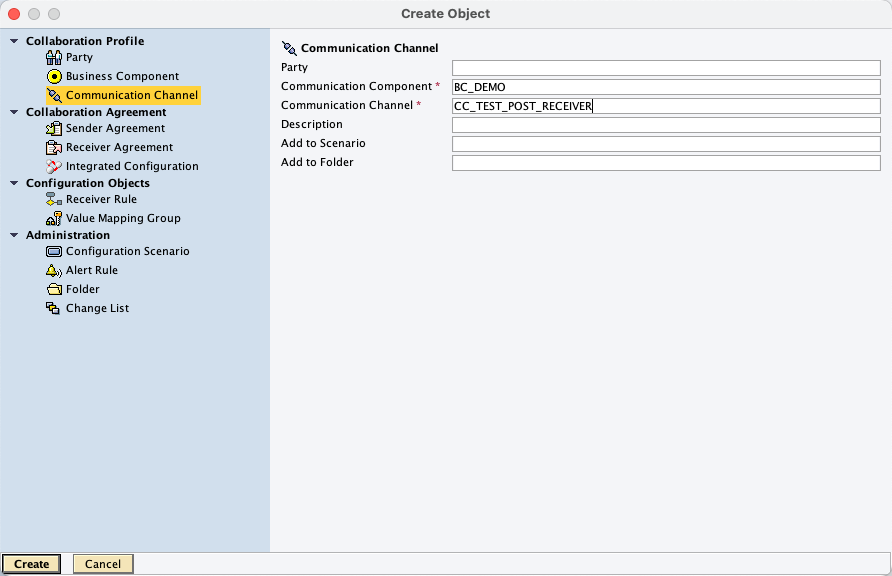Select Folder entry under Administration
892x576 pixels.
[82, 289]
